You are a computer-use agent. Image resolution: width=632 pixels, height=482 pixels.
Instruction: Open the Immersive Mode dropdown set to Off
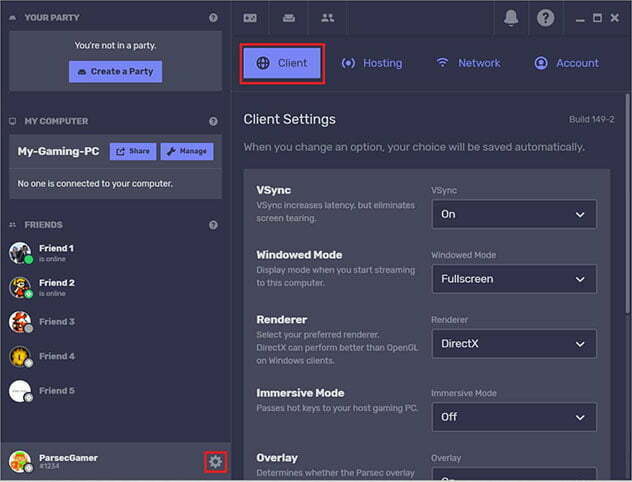514,417
